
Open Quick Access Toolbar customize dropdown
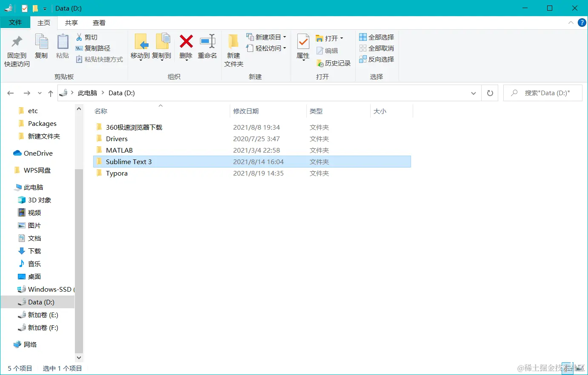point(45,9)
